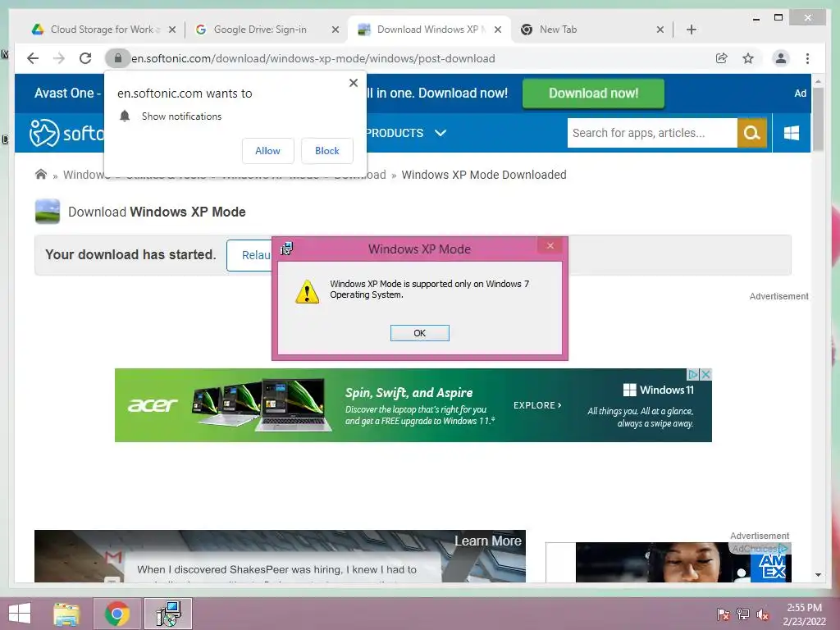Focus the Search for apps, articles field
840x630 pixels.
[x=652, y=133]
